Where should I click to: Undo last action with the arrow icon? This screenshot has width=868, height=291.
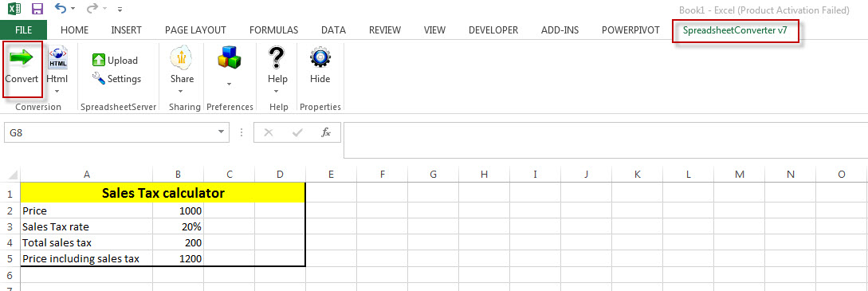[61, 8]
